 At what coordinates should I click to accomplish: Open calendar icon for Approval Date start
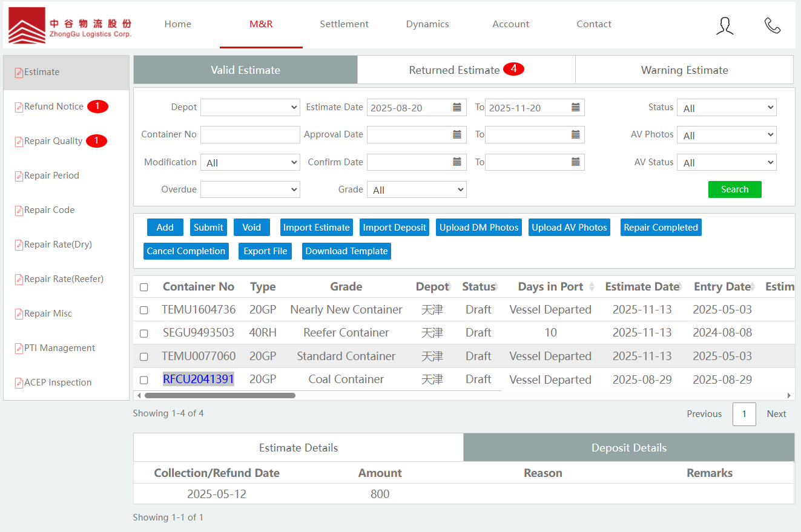[x=457, y=134]
